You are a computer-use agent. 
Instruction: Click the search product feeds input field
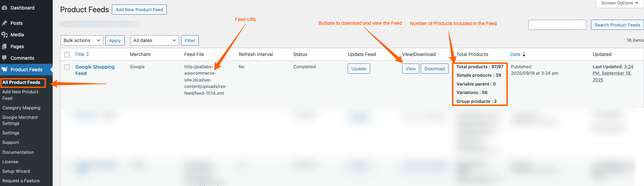(x=557, y=25)
